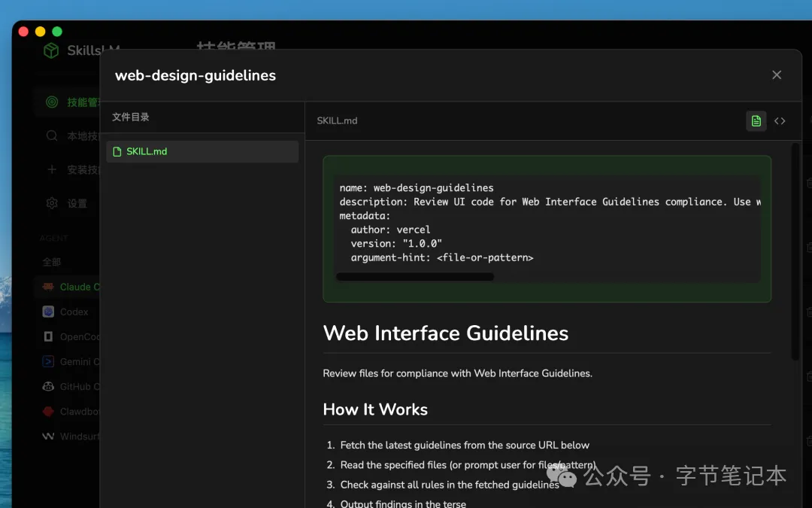This screenshot has height=508, width=812.
Task: Click the 技能管理 target icon
Action: [52, 102]
